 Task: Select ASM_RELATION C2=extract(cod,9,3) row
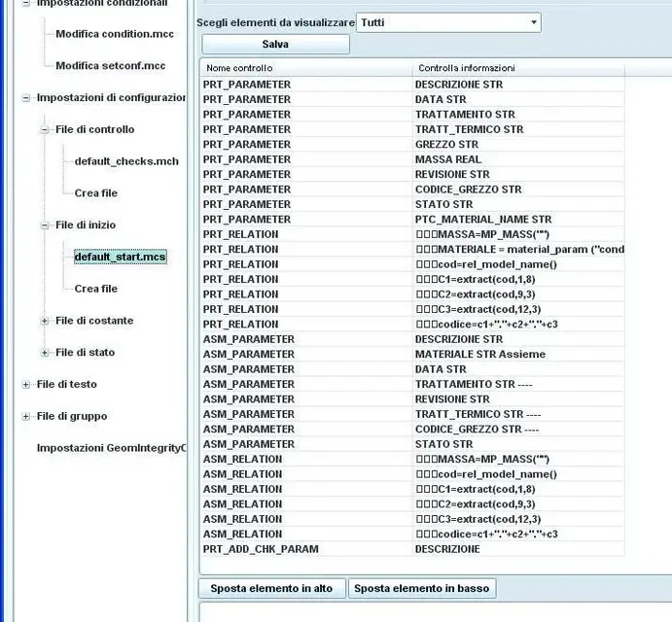[412, 504]
